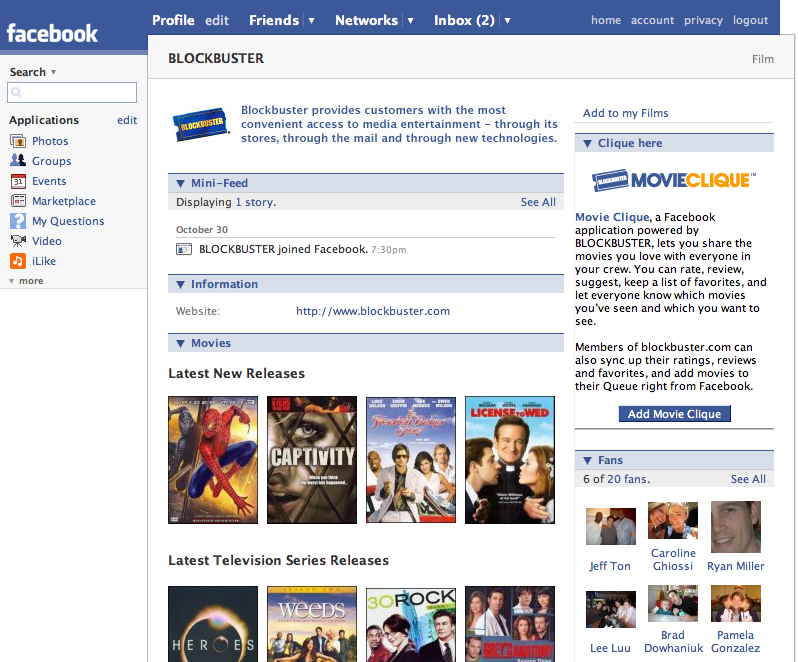Open the Search options dropdown arrow

coord(53,72)
